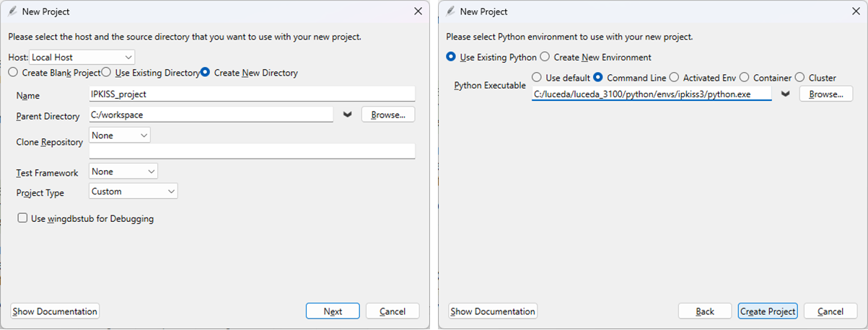Click the project Name input field
Image resolution: width=868 pixels, height=330 pixels.
[251, 94]
